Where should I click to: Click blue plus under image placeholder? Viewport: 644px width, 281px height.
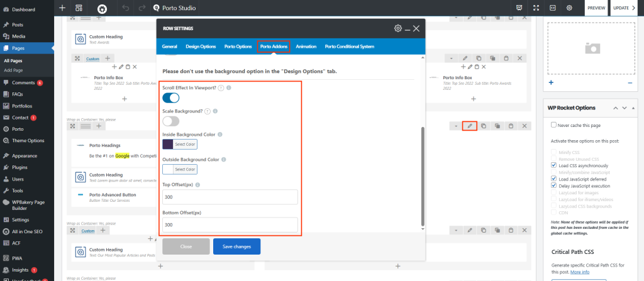pos(551,82)
